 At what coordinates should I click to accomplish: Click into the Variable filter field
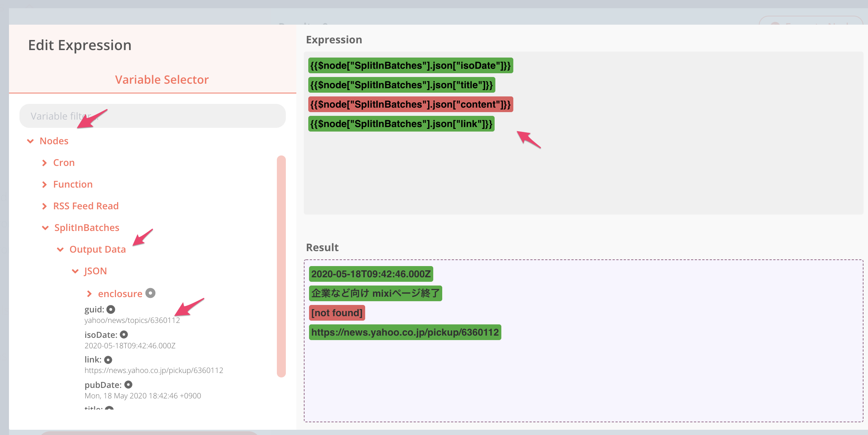pyautogui.click(x=153, y=116)
